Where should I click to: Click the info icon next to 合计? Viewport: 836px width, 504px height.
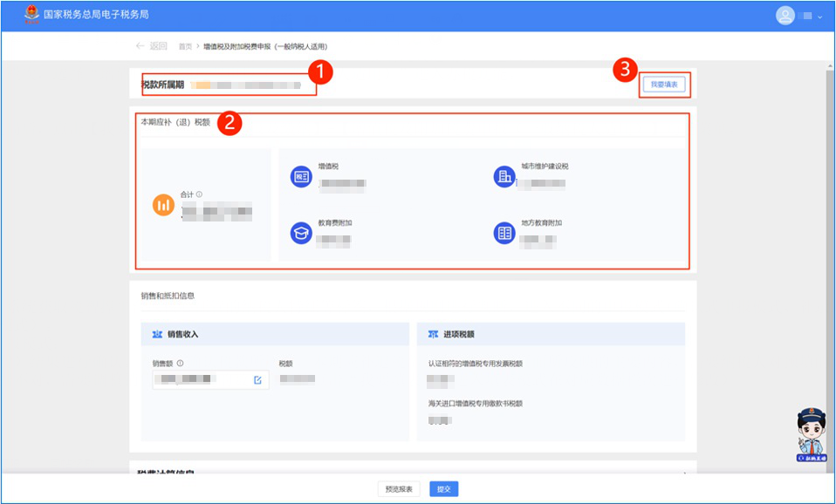[x=199, y=194]
